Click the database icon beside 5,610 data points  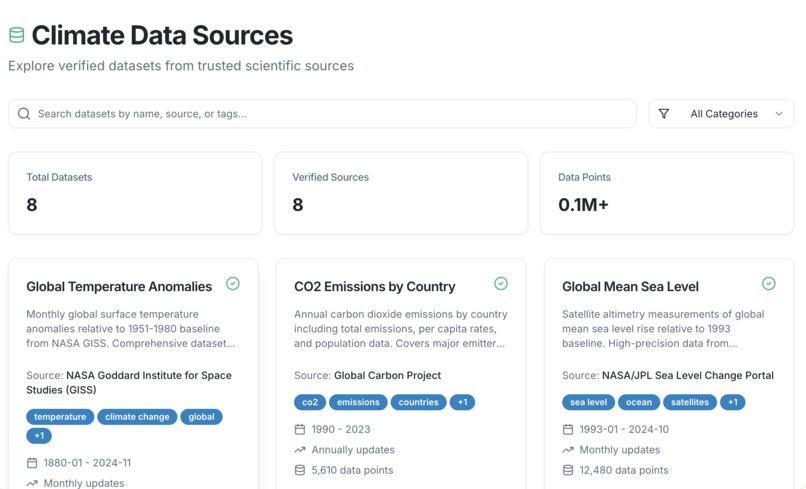pyautogui.click(x=300, y=470)
